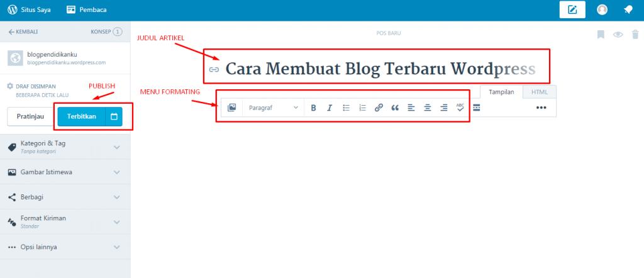The height and width of the screenshot is (278, 644).
Task: Click the bookmark icon at top right
Action: pos(601,35)
